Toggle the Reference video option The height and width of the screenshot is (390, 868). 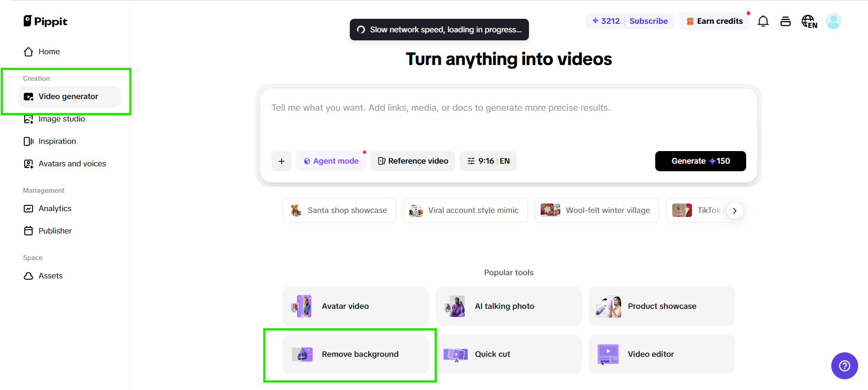point(413,161)
